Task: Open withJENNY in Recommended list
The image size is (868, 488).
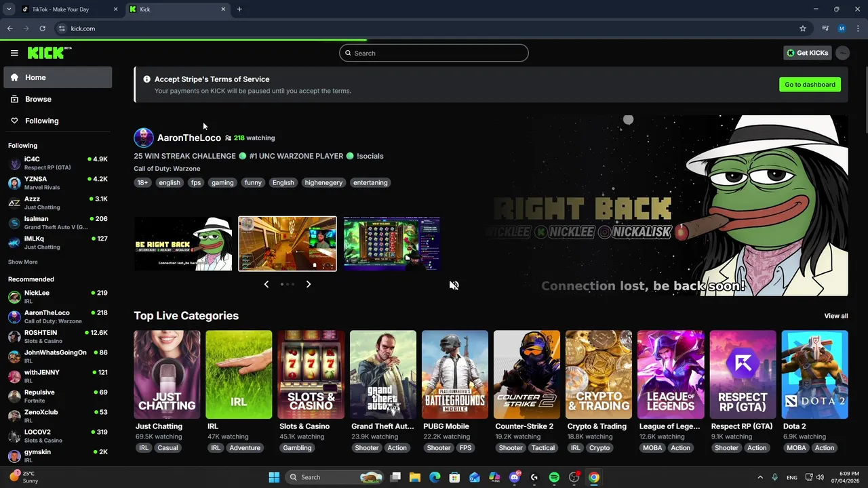Action: pyautogui.click(x=58, y=376)
